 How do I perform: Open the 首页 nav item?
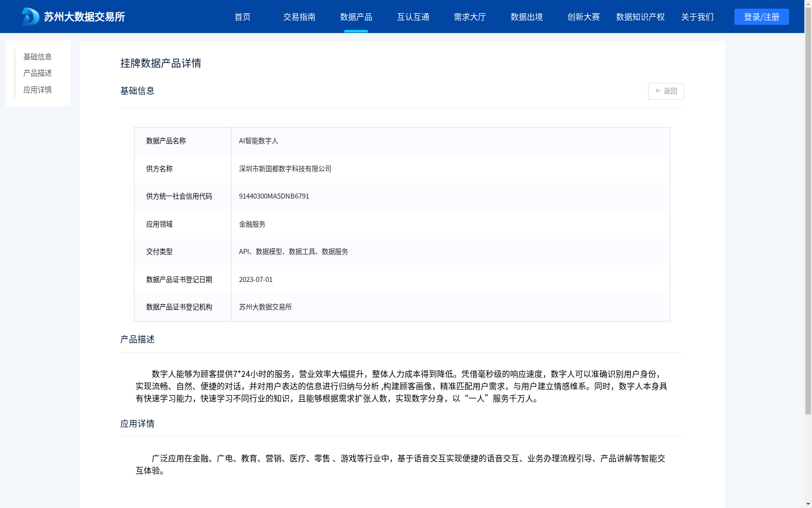coord(243,17)
